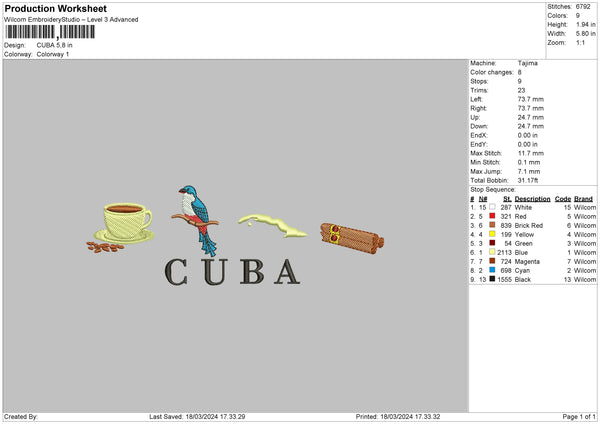Click the White thread color swatch
The height and width of the screenshot is (424, 600).
(x=492, y=207)
